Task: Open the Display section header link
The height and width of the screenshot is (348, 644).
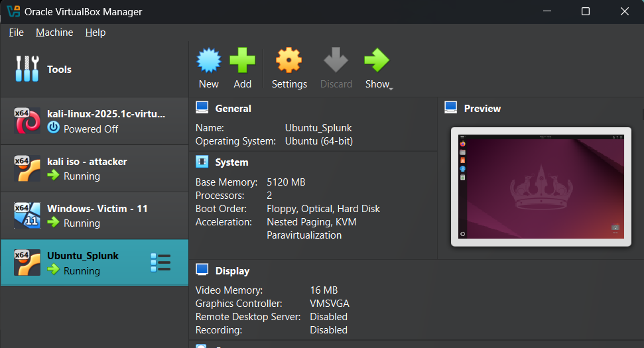Action: [x=233, y=271]
